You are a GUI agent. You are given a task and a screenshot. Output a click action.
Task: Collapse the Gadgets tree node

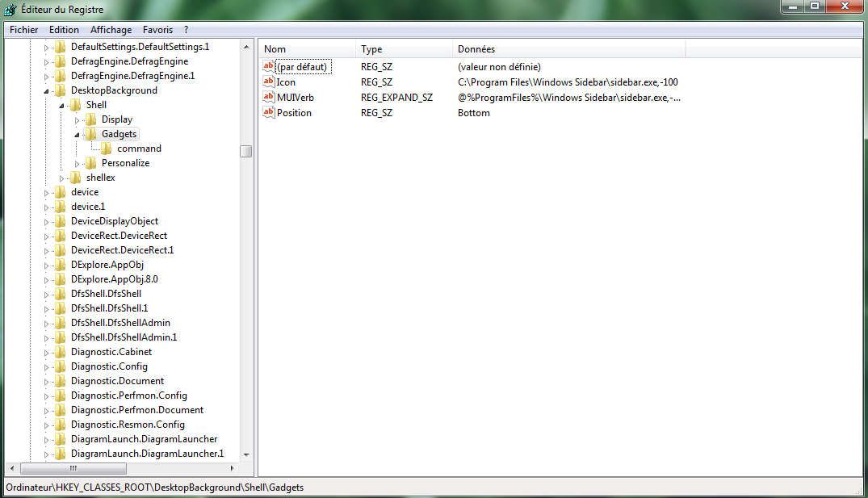[77, 135]
